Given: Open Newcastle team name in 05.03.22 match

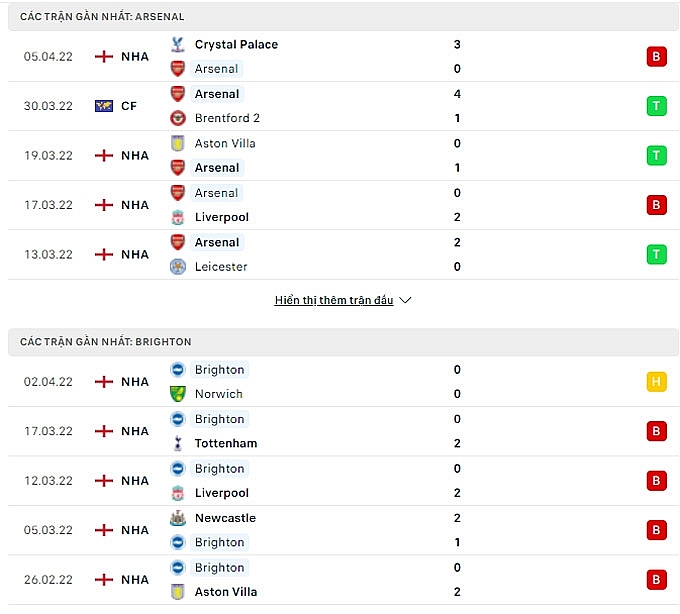Looking at the screenshot, I should click(x=225, y=518).
